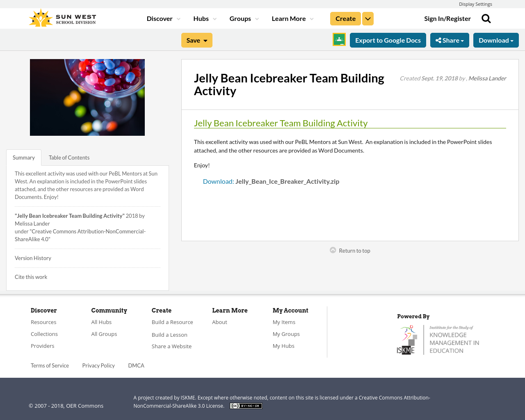Select the Summary tab
525x420 pixels.
point(23,157)
